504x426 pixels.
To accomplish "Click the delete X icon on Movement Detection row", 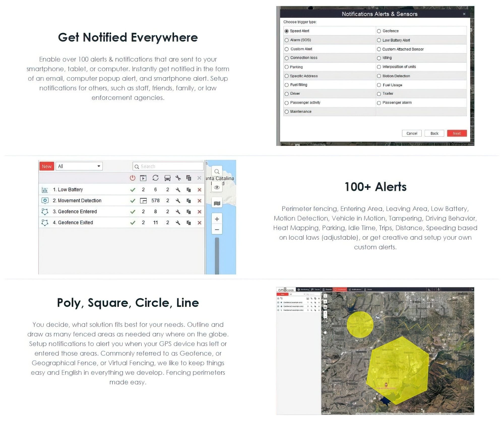I will click(x=199, y=200).
